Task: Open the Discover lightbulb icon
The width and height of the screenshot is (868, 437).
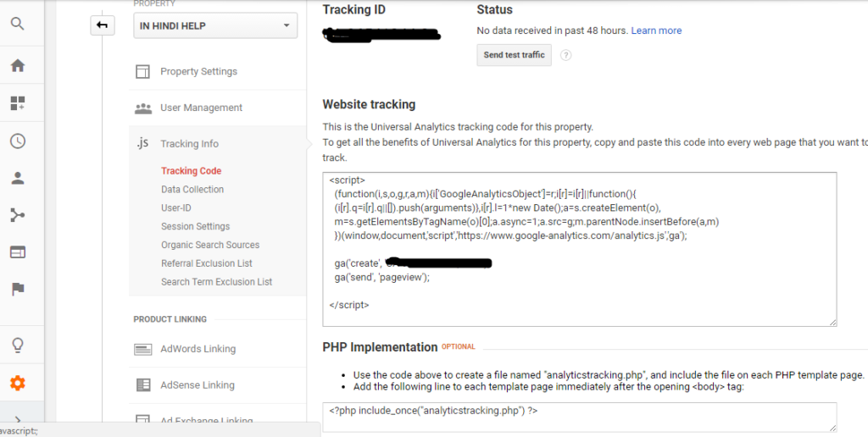Action: coord(18,346)
